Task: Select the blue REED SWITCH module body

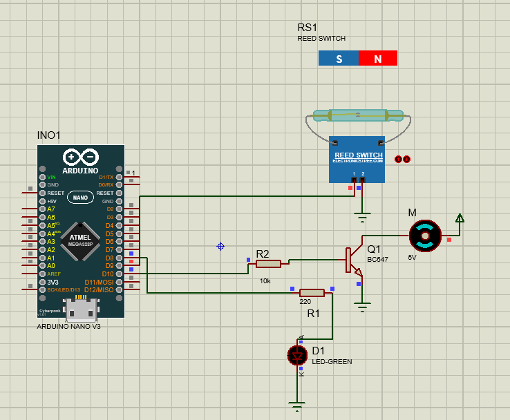Action: tap(357, 160)
